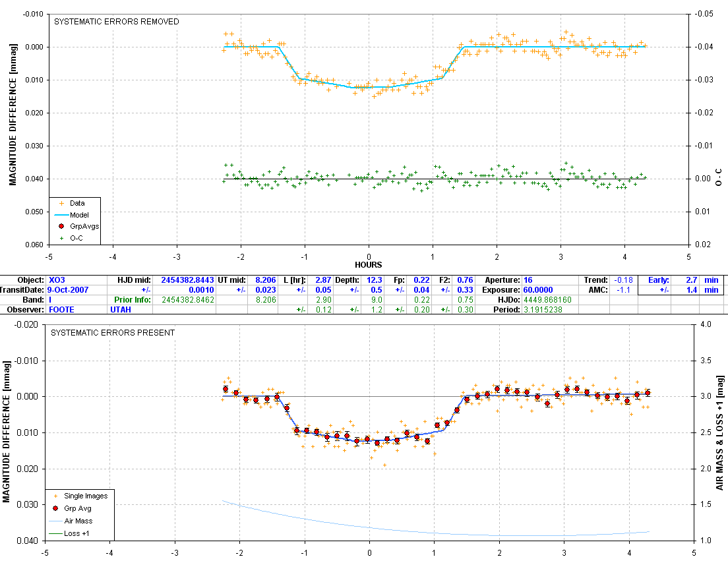Image resolution: width=728 pixels, height=561 pixels.
Task: Select the 'O - C' right axis title
Action: coord(719,177)
